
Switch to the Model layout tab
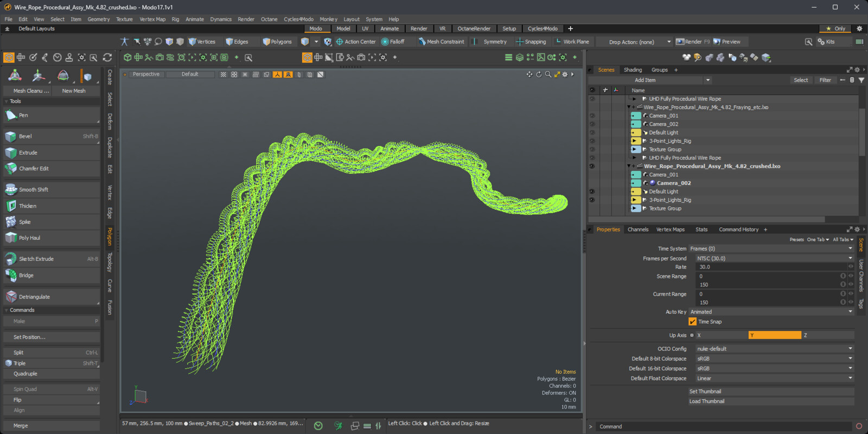pyautogui.click(x=343, y=29)
